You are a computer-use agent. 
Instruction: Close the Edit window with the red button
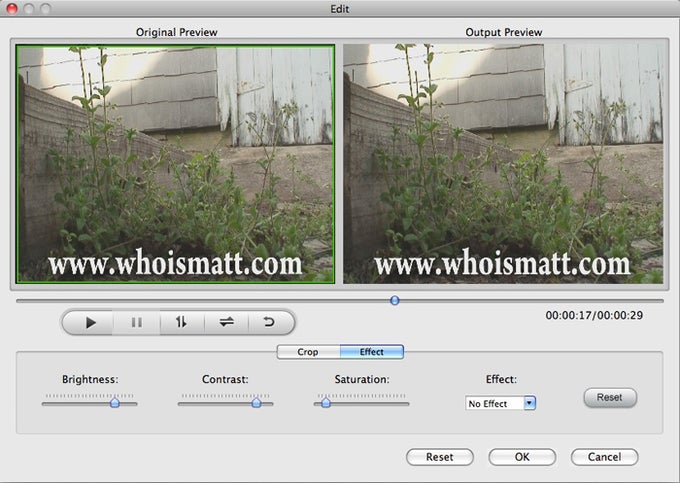point(12,8)
